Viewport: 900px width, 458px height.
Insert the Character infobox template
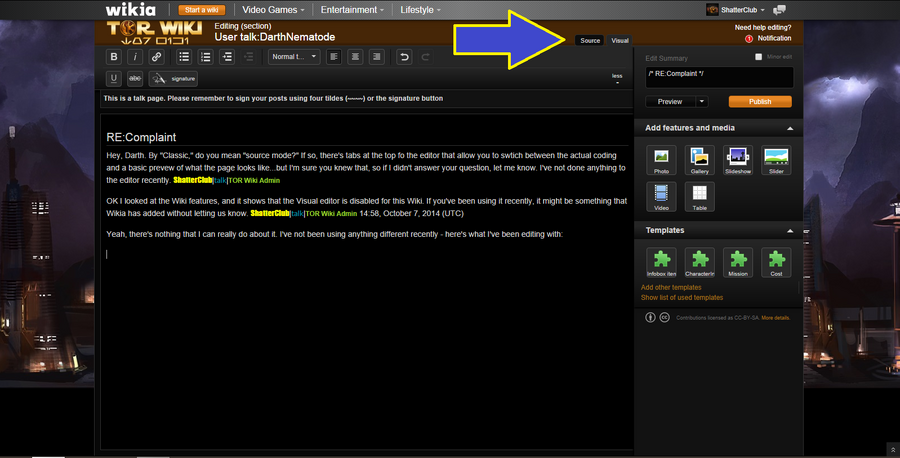[x=700, y=262]
